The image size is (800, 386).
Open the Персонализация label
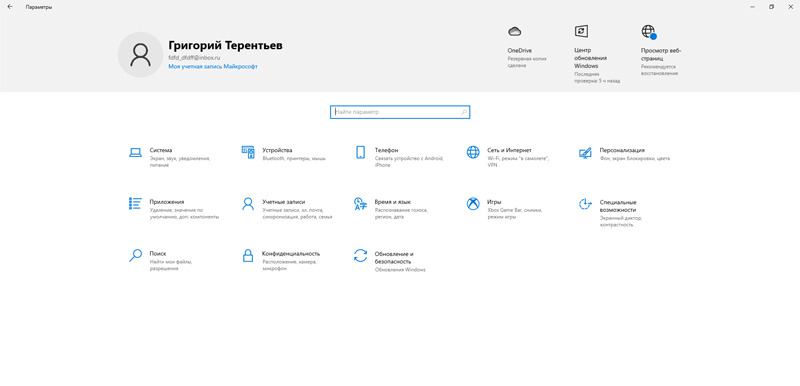coord(622,150)
